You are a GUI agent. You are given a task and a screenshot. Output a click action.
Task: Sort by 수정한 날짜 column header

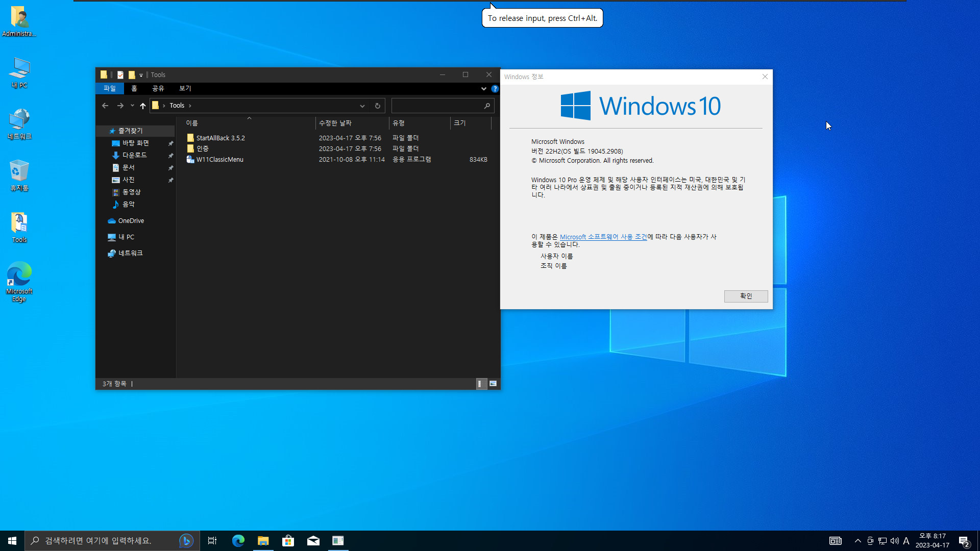point(352,123)
